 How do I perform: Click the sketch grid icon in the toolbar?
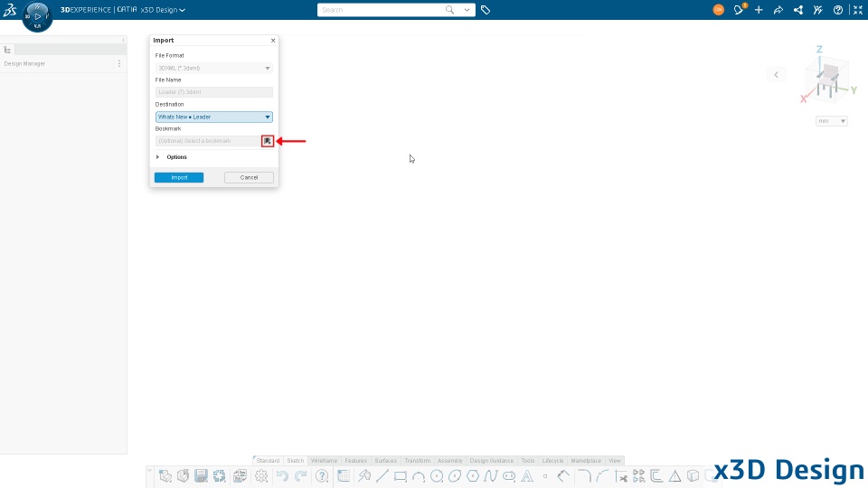344,476
